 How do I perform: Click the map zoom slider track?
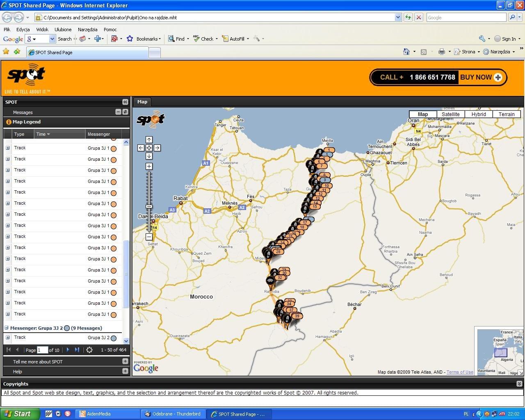pos(149,201)
